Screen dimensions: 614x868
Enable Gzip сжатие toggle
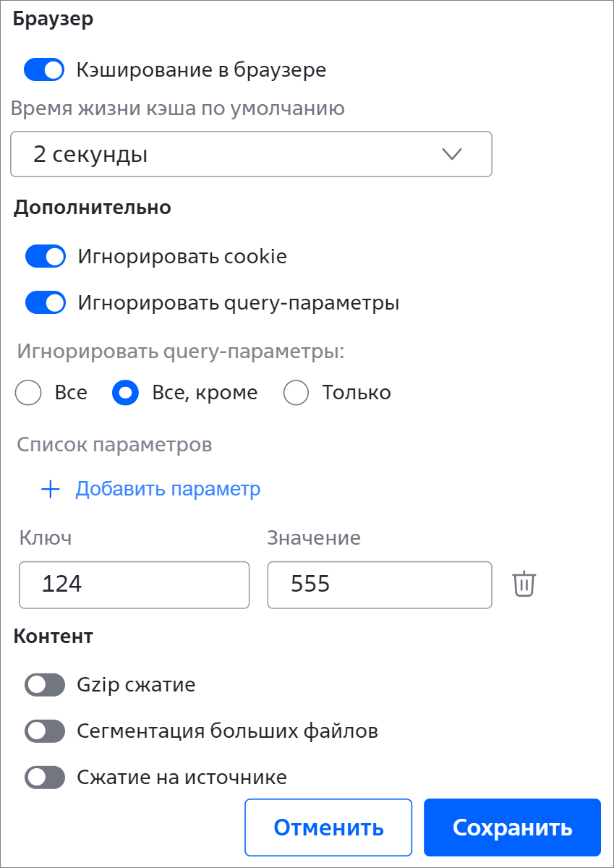tap(45, 685)
